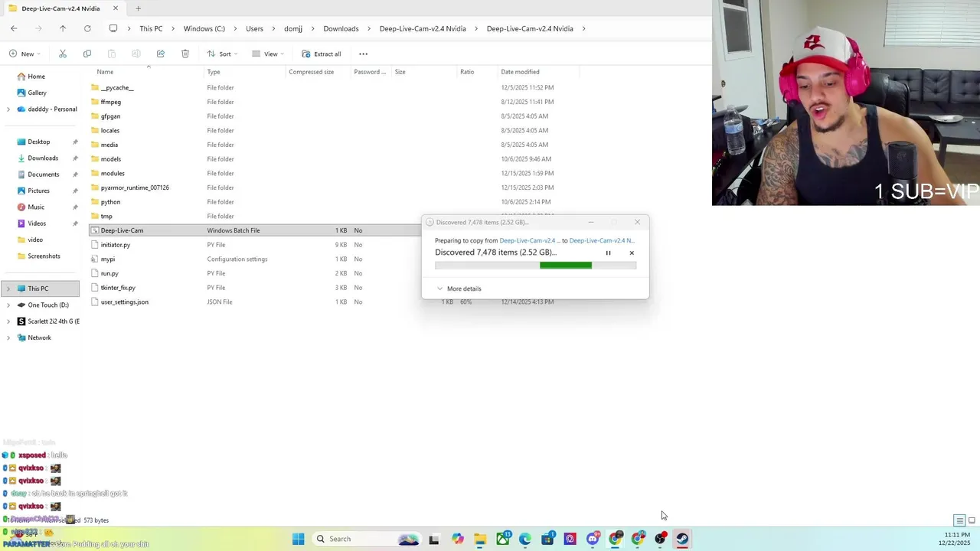This screenshot has width=980, height=551.
Task: Switch to large thumbnails view icon
Action: point(972,520)
